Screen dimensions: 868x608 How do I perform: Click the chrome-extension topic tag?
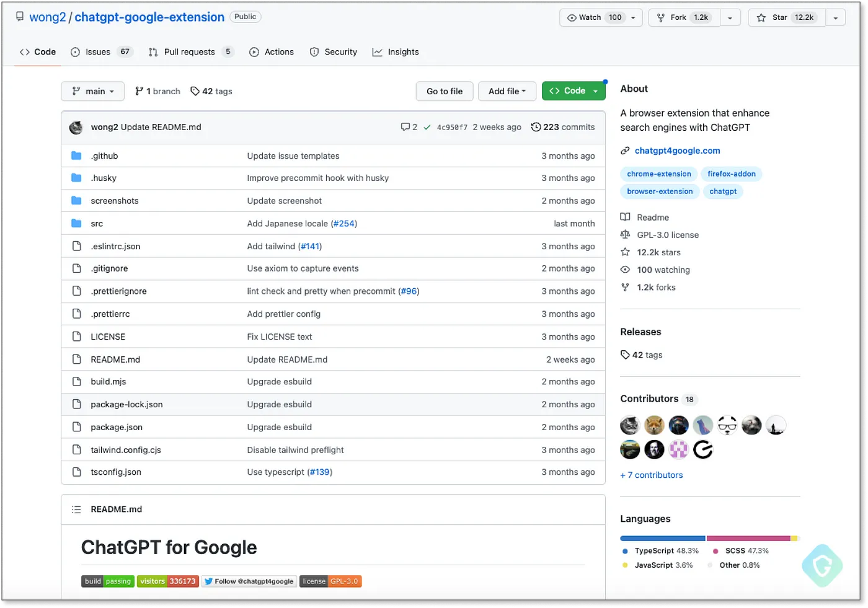[x=658, y=174]
